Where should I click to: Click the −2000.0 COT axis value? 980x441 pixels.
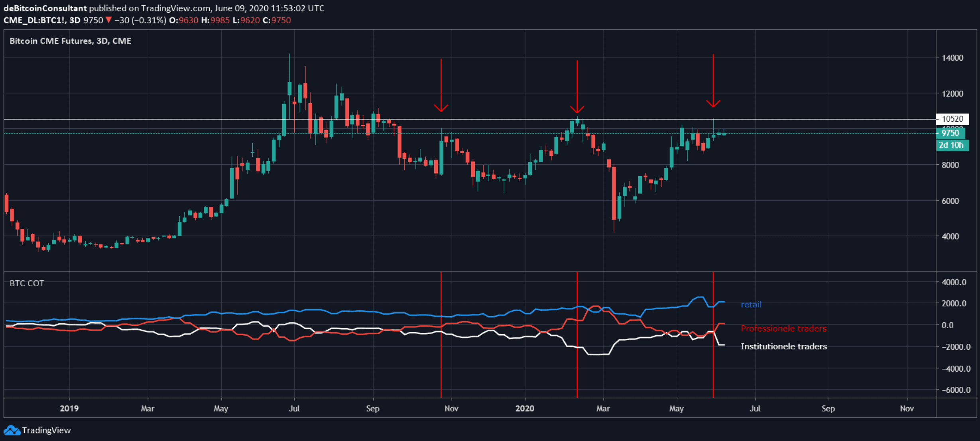click(x=956, y=347)
